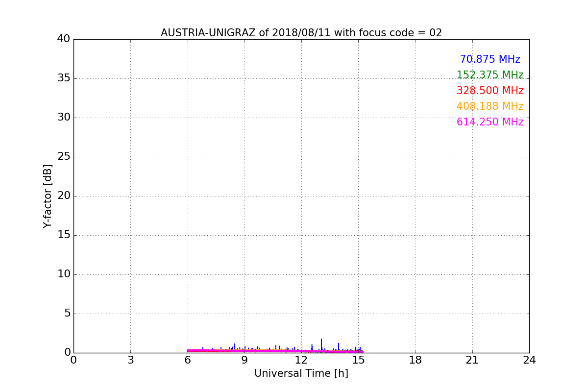This screenshot has height=392, width=588.
Task: Click the y-axis tick label 25
Action: (64, 157)
